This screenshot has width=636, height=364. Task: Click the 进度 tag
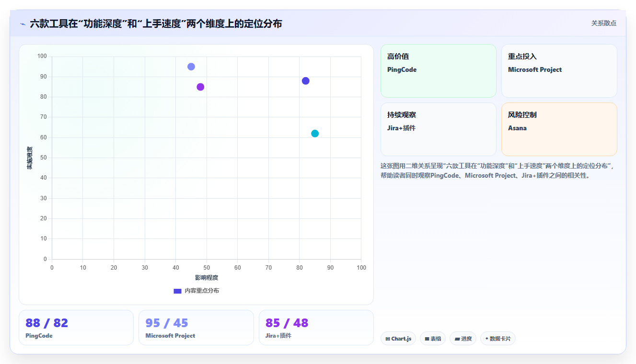pos(463,339)
